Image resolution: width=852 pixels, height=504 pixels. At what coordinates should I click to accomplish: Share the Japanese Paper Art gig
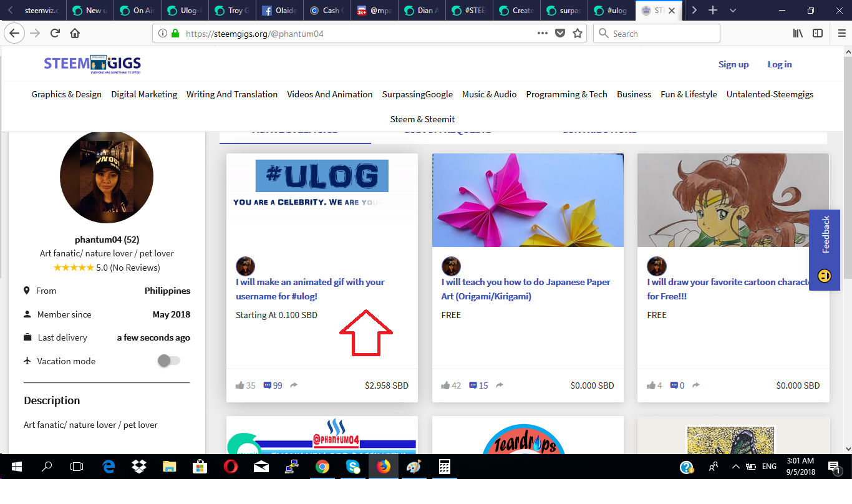(x=500, y=385)
